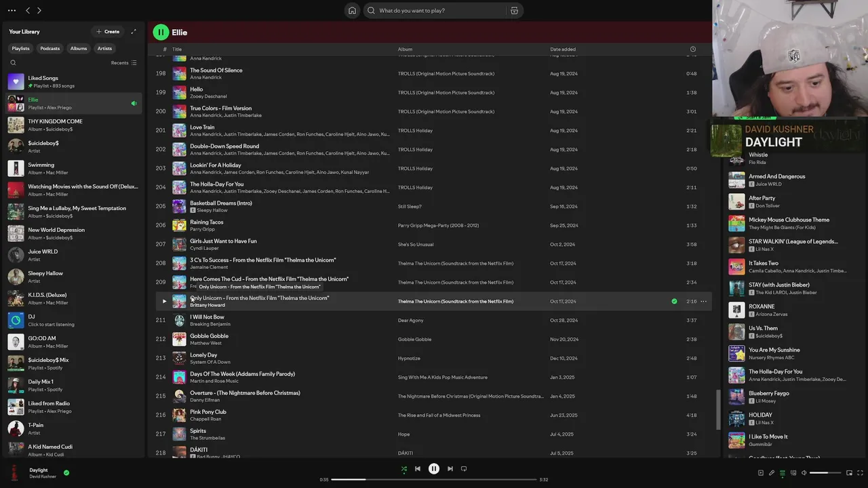Open Connect to a device
The width and height of the screenshot is (868, 488).
click(x=793, y=472)
